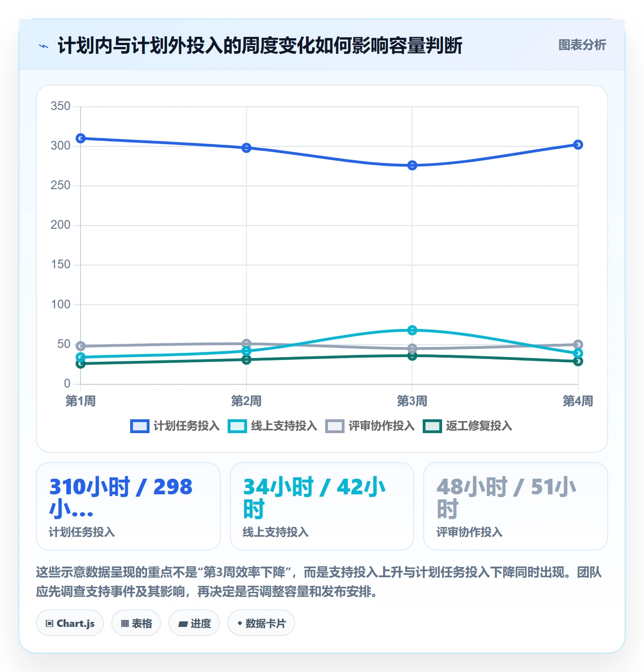The image size is (644, 672).
Task: Select 计划任务投入 data point at 第1周
Action: coord(80,138)
